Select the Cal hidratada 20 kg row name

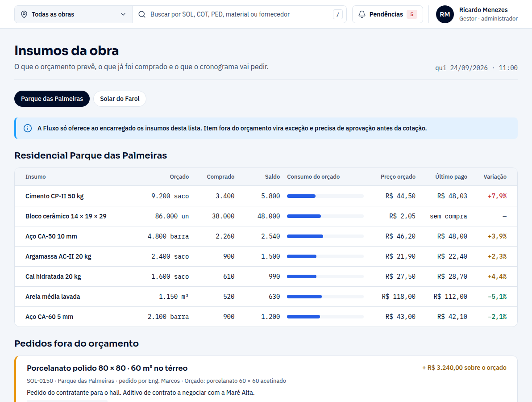(53, 276)
